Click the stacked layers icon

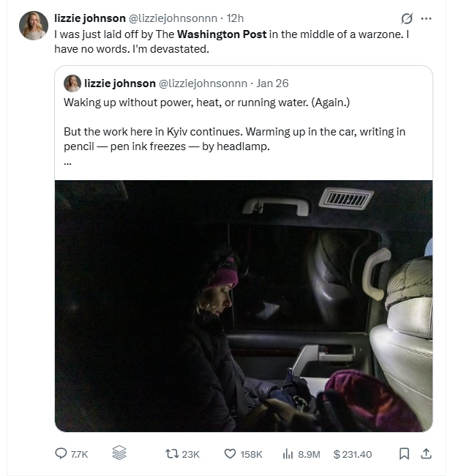click(x=119, y=453)
